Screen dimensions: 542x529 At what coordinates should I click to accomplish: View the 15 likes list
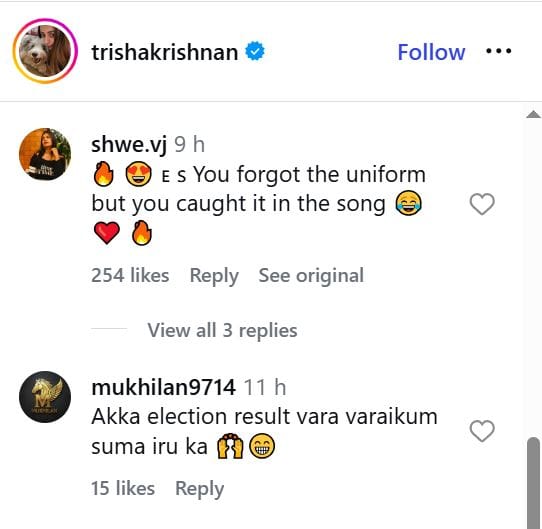tap(123, 488)
